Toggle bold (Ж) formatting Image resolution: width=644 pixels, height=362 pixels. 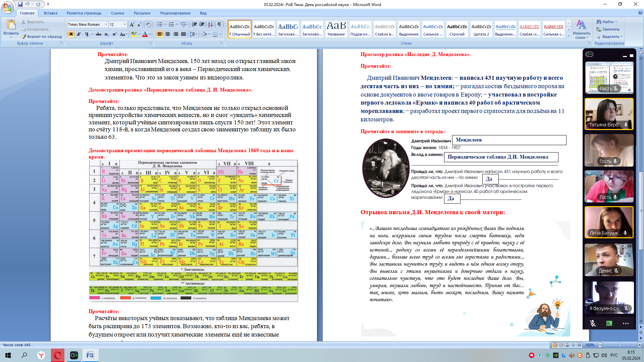tap(71, 34)
